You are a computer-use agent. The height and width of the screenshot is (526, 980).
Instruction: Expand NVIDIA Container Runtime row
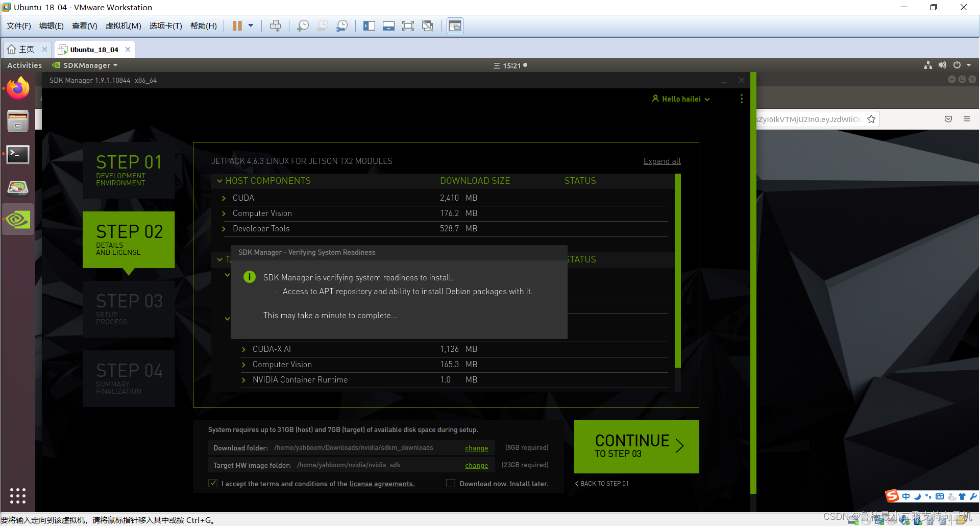(x=243, y=380)
